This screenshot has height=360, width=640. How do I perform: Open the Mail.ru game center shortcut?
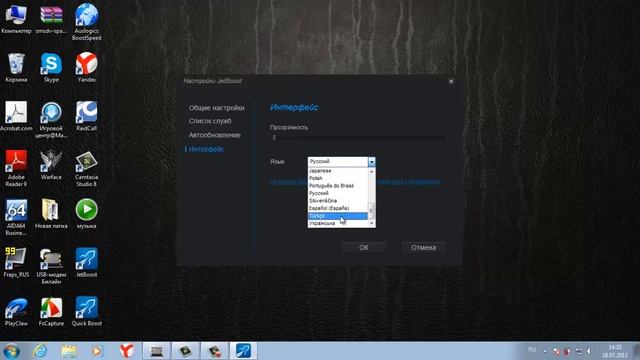point(51,120)
